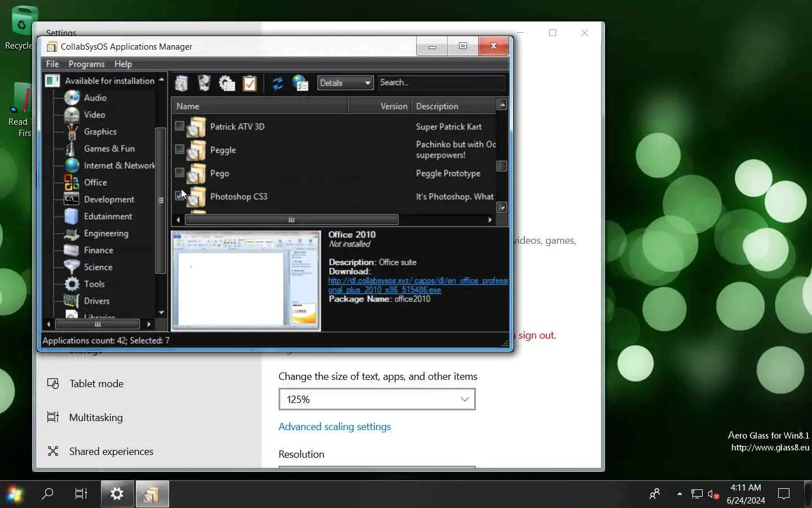The height and width of the screenshot is (508, 812).
Task: Click the muted volume tray icon
Action: (x=713, y=494)
